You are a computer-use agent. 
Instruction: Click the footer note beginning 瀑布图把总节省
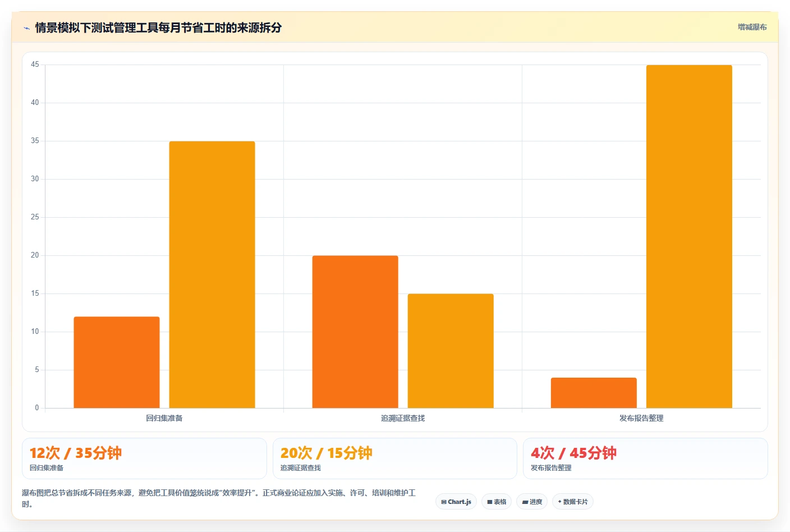pos(219,498)
